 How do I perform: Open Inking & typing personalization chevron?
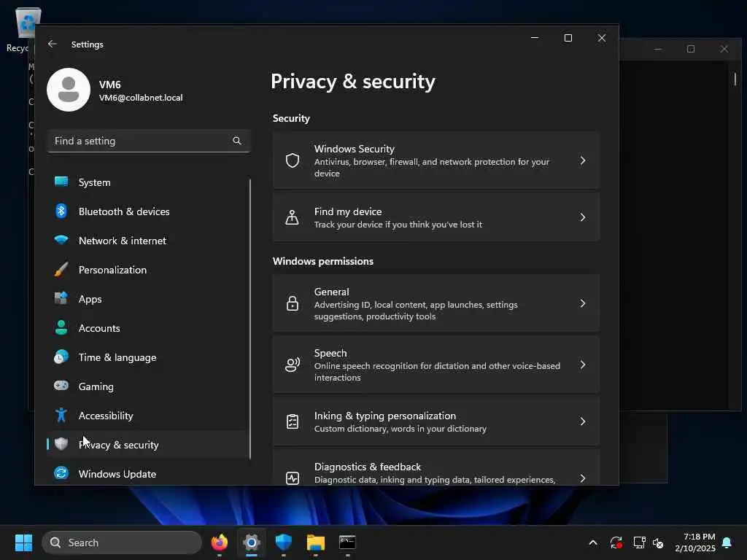[x=583, y=421]
